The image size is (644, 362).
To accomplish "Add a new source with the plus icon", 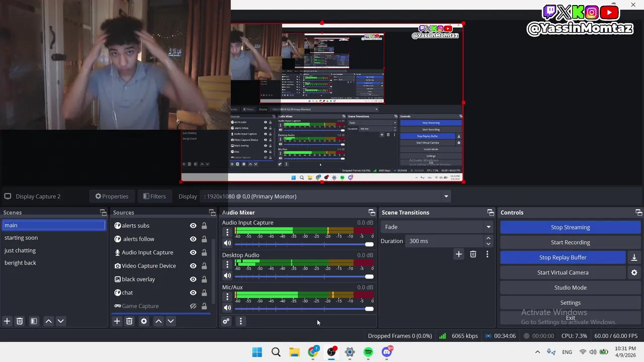I will [117, 321].
